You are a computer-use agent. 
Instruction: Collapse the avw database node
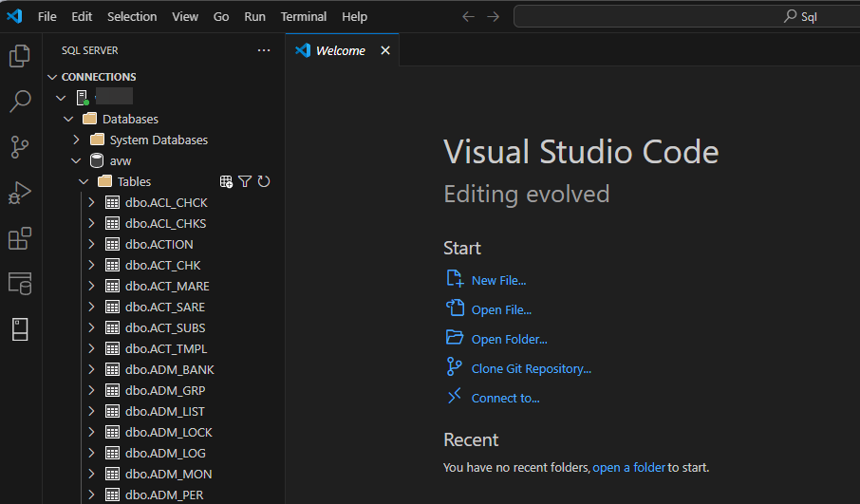click(x=76, y=160)
